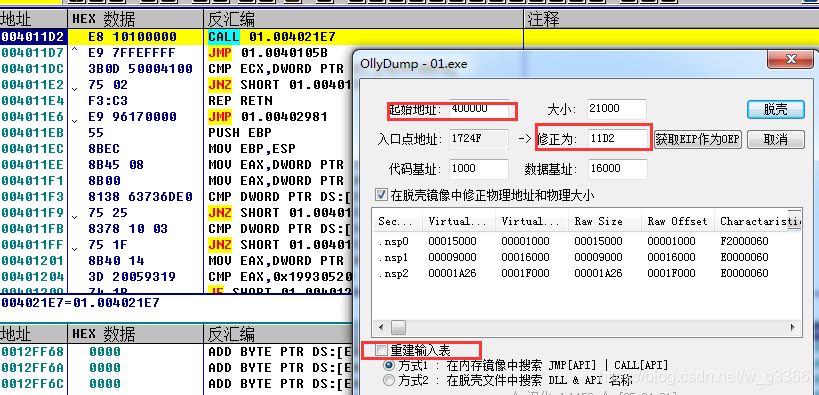Screen dimensions: 819x395
Task: Select the .nsp2 section row
Action: point(587,273)
